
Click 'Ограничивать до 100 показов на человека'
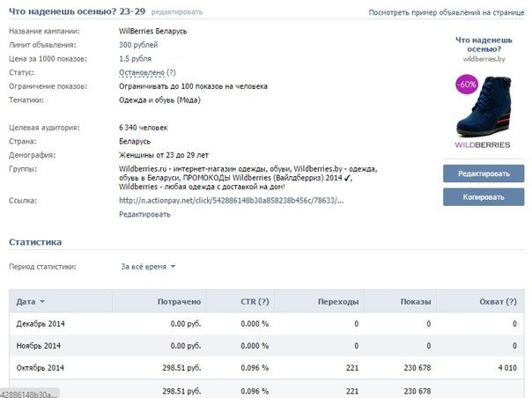pyautogui.click(x=193, y=86)
